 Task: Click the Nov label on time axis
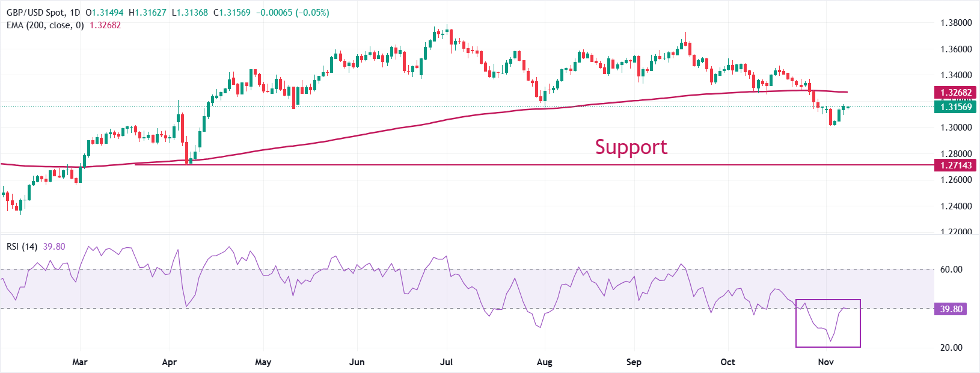point(825,362)
